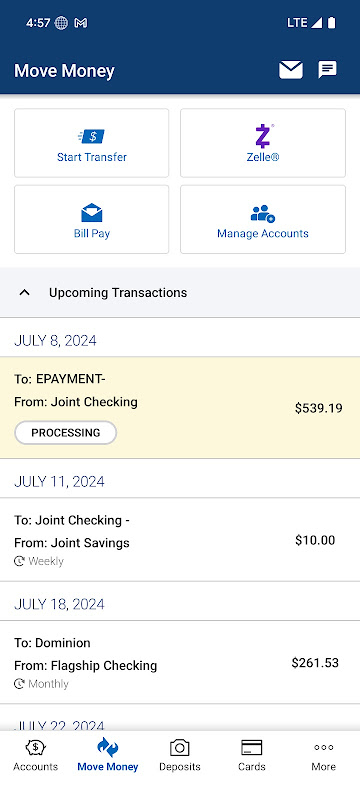Image resolution: width=360 pixels, height=800 pixels.
Task: Tap the Gmail notification status icon
Action: (x=81, y=23)
